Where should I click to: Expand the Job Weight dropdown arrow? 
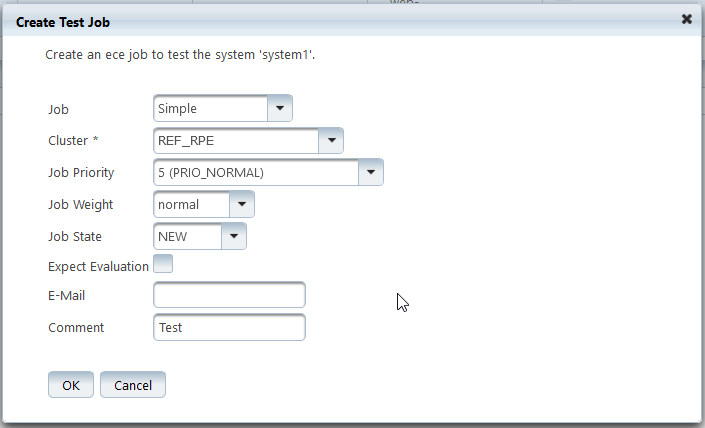(242, 204)
